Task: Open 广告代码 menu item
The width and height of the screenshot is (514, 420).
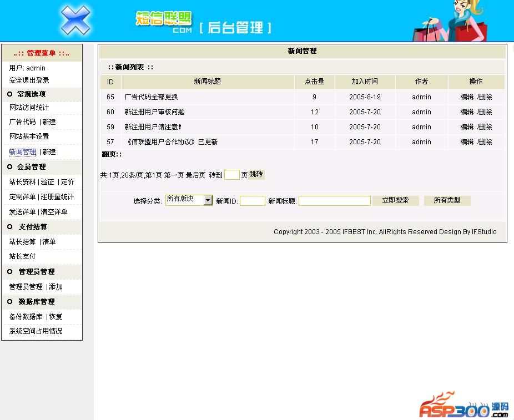Action: tap(22, 122)
